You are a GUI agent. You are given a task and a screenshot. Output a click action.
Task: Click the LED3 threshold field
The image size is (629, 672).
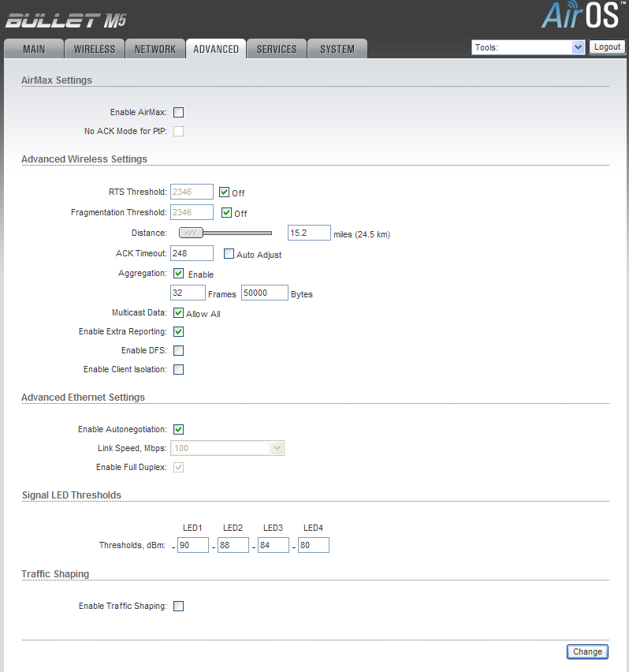coord(274,545)
